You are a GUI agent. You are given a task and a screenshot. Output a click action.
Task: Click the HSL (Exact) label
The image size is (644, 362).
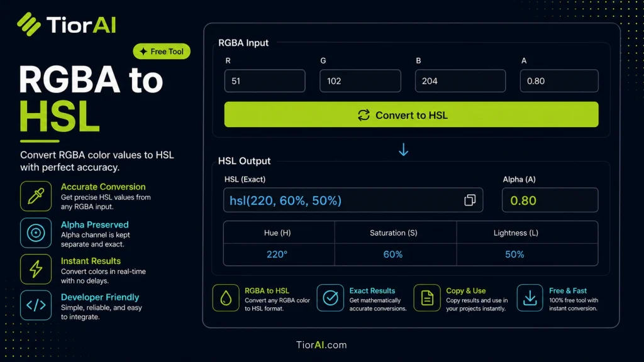(245, 179)
